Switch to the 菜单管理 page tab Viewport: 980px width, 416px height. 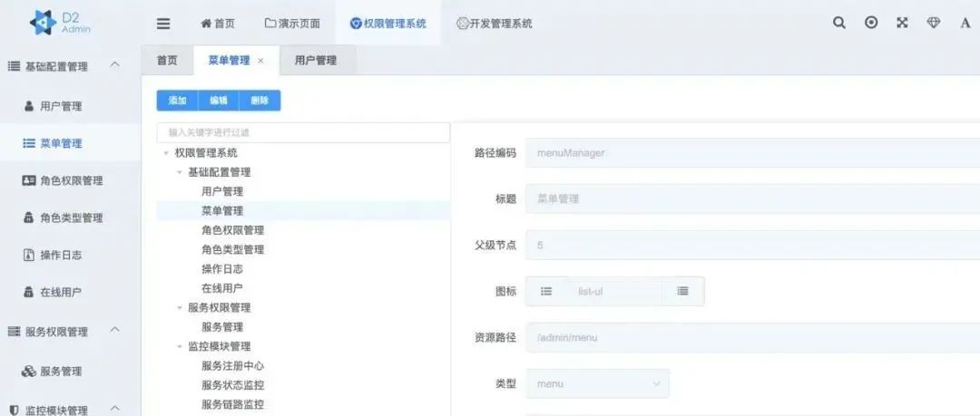coord(229,61)
